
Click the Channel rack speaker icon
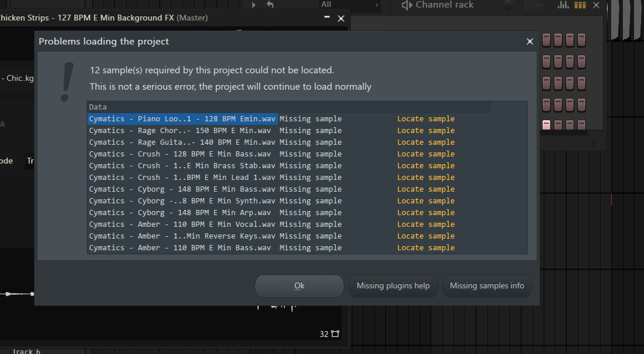406,5
